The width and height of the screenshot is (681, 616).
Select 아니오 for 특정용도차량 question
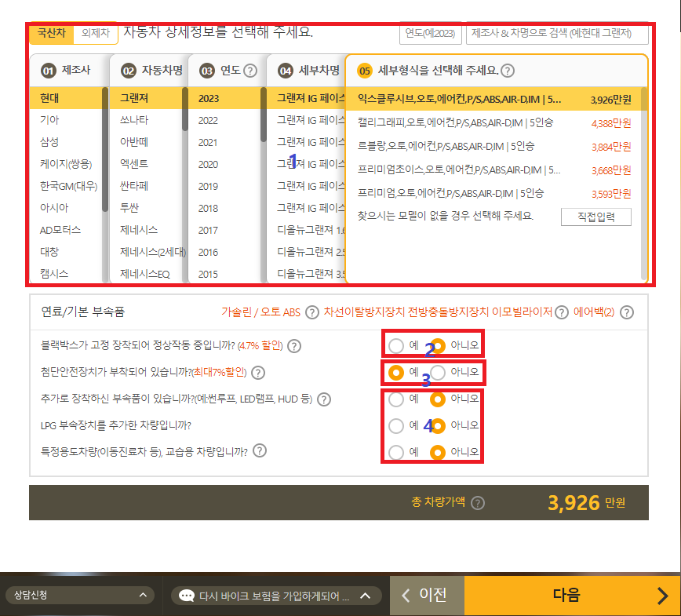[438, 452]
